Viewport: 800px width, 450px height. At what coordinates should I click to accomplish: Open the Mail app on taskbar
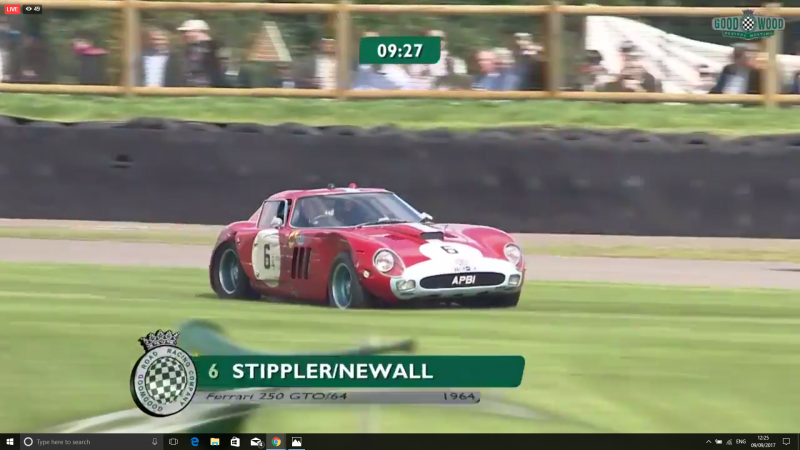tap(256, 441)
